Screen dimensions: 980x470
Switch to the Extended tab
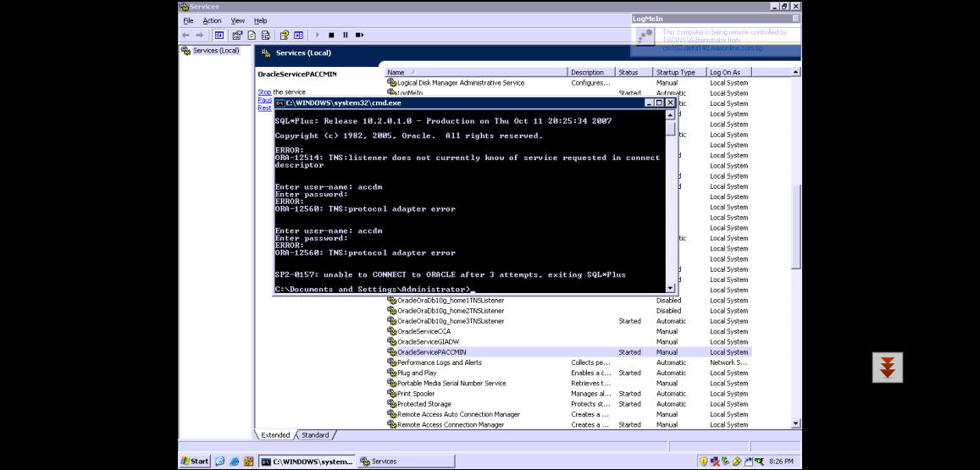[x=275, y=435]
